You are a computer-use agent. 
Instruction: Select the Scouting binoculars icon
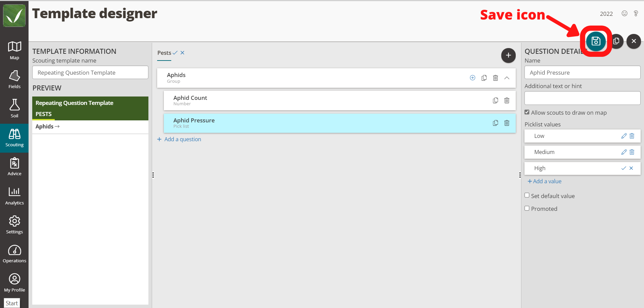click(x=14, y=134)
